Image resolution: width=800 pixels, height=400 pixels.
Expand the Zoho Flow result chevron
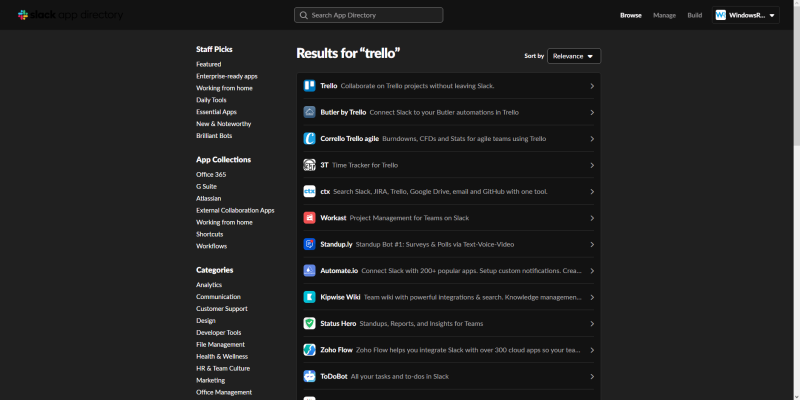tap(592, 350)
